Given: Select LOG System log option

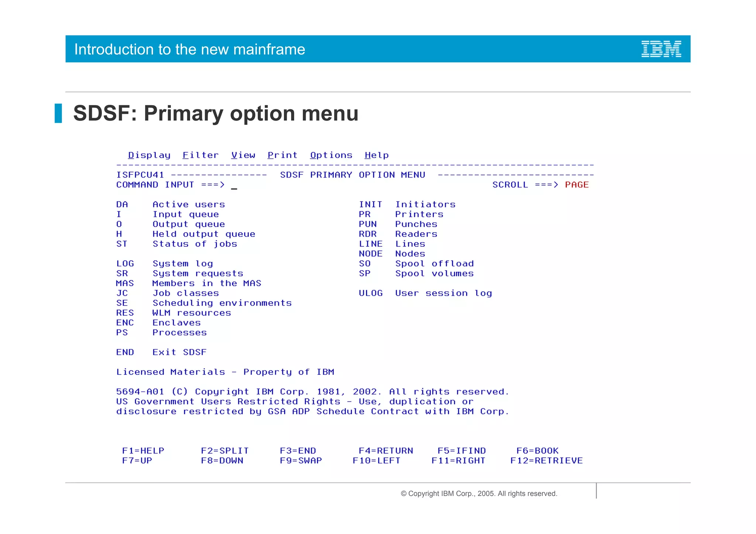Looking at the screenshot, I should (125, 263).
